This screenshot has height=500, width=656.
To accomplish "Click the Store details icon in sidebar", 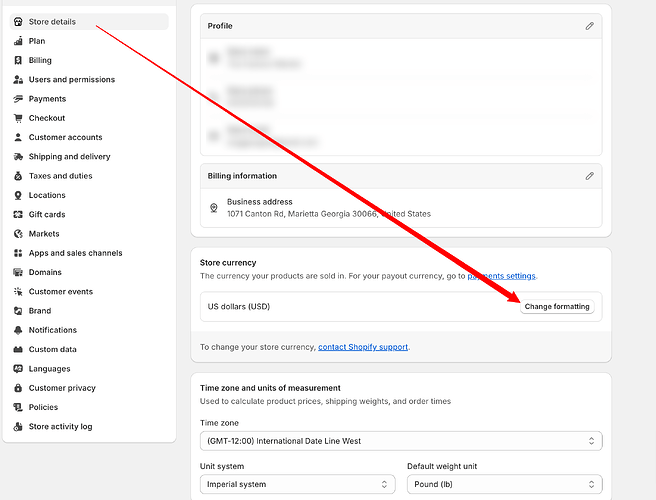I will pos(19,22).
